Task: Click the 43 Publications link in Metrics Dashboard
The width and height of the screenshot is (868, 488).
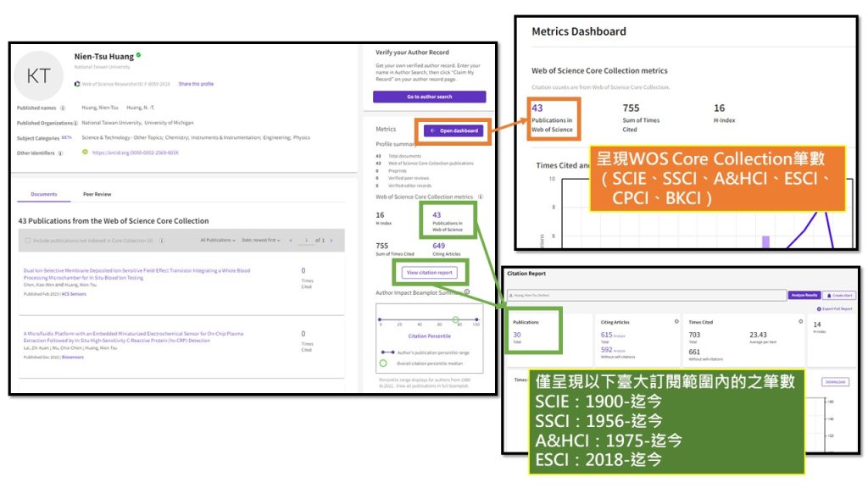Action: click(x=537, y=108)
